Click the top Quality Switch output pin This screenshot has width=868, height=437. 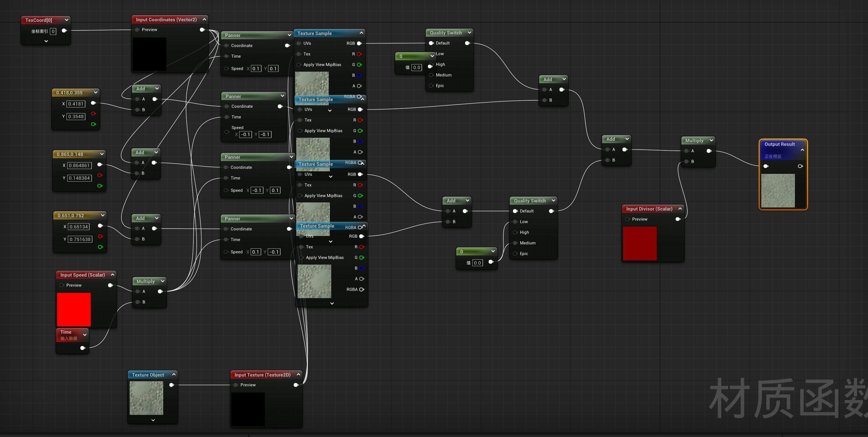[467, 43]
